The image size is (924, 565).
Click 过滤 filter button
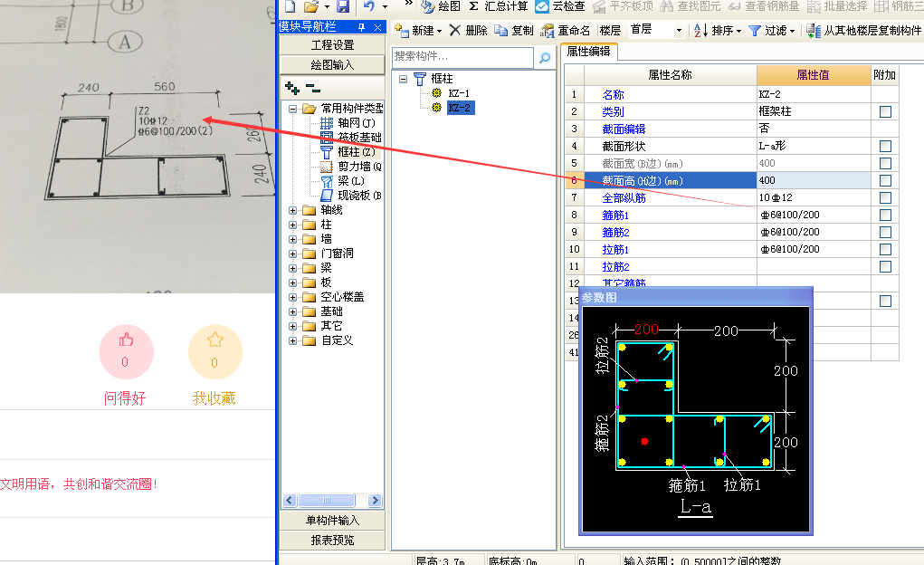point(771,31)
